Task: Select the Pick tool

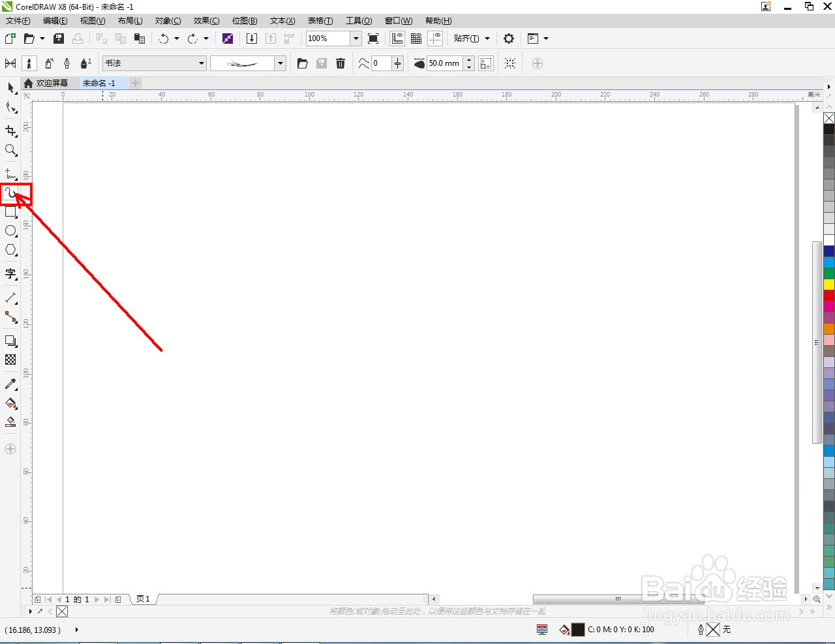Action: (x=10, y=88)
